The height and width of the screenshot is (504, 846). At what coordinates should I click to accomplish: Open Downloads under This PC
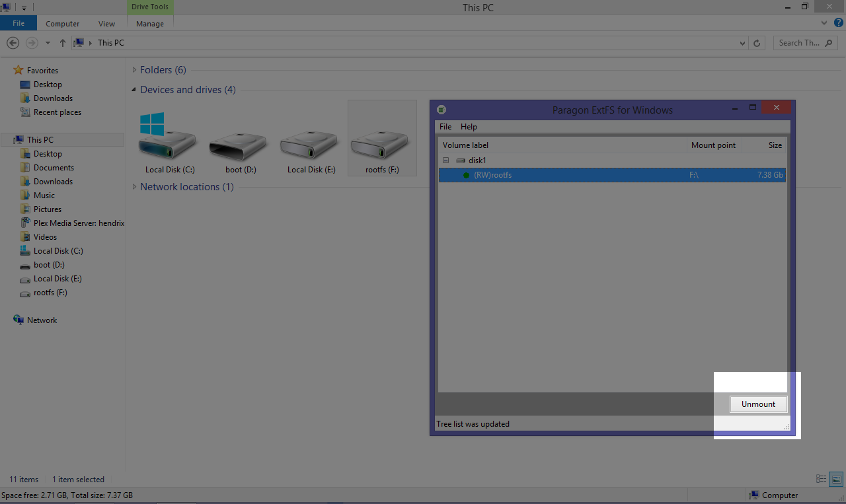[53, 182]
